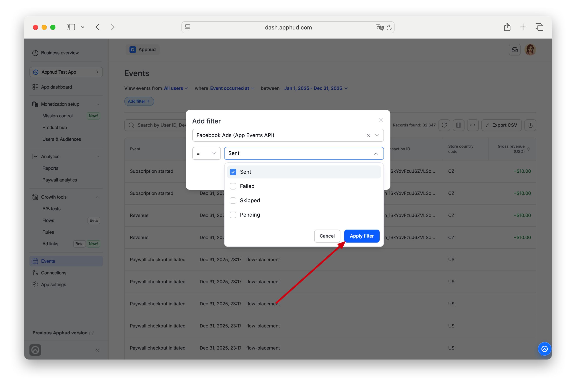Click the Add filter pill
576x392 pixels.
[139, 101]
